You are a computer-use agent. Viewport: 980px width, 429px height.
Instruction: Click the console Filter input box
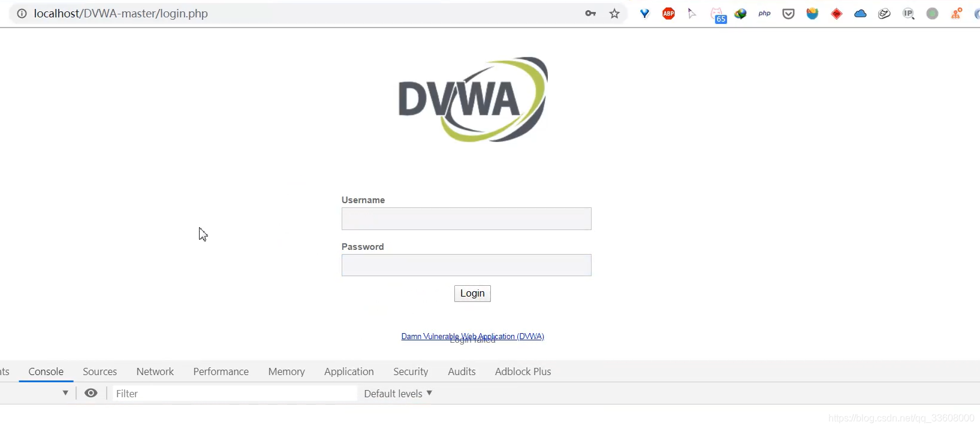point(235,394)
